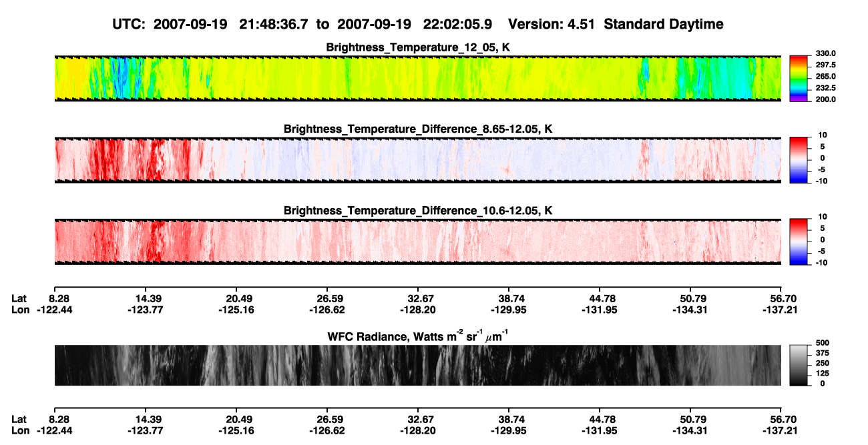Click the WFC Radiance plot title

tap(418, 337)
